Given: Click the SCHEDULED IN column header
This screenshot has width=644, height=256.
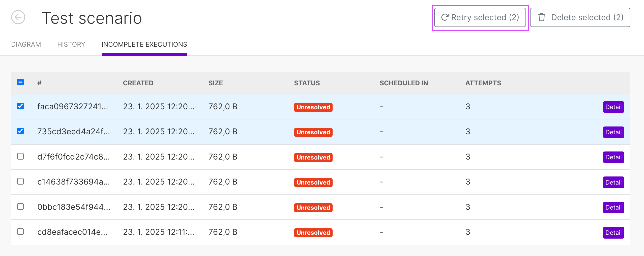Looking at the screenshot, I should (404, 83).
